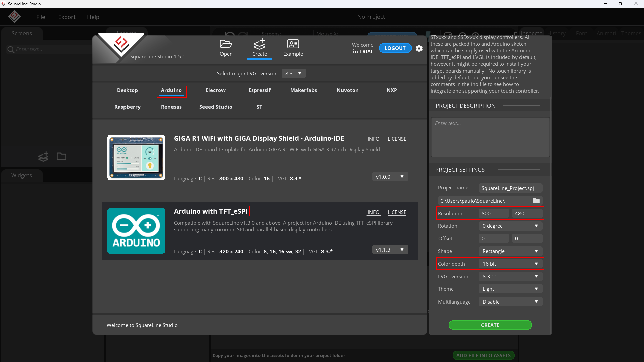Open the major LVGL version dropdown

coord(294,73)
